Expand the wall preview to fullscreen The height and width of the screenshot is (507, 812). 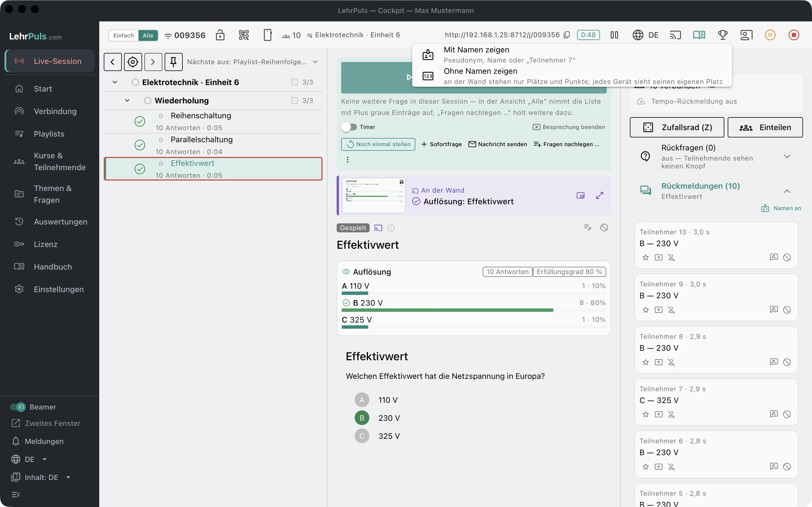tap(600, 195)
